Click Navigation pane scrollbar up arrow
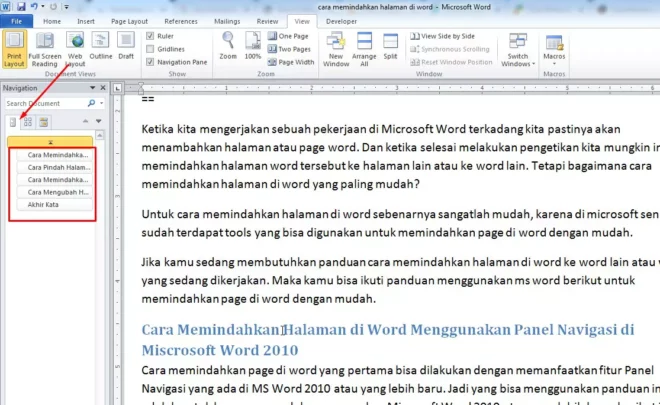 tap(100, 136)
